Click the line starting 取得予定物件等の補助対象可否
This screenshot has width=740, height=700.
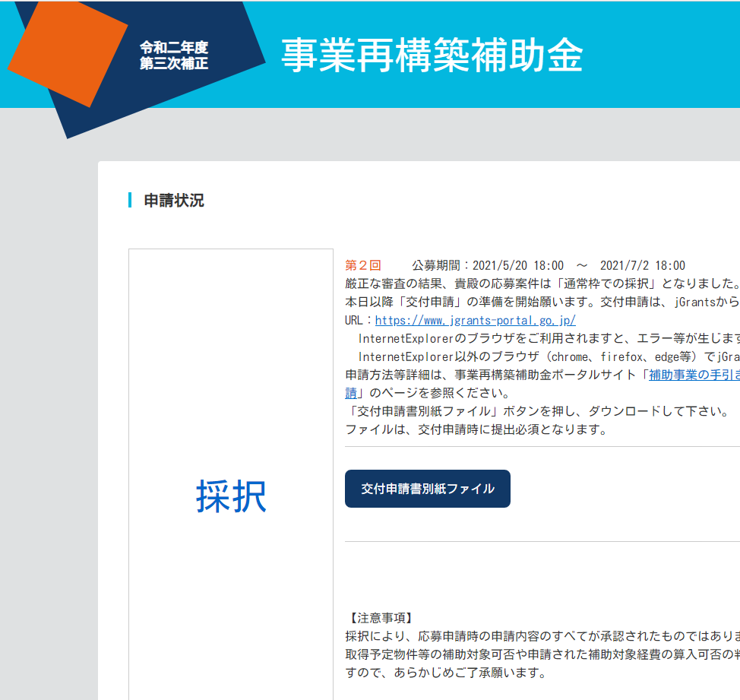tap(542, 654)
